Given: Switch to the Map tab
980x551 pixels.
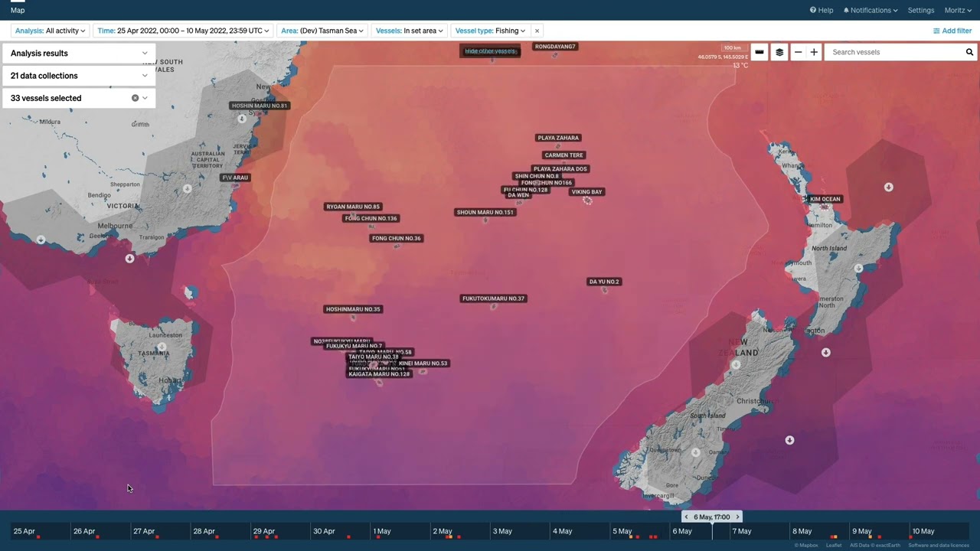Looking at the screenshot, I should pyautogui.click(x=18, y=10).
